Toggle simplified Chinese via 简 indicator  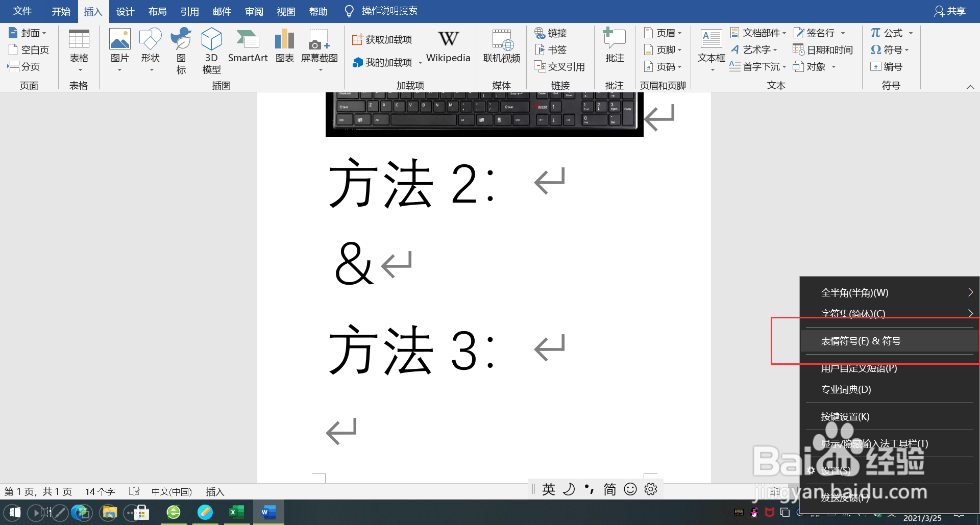609,489
